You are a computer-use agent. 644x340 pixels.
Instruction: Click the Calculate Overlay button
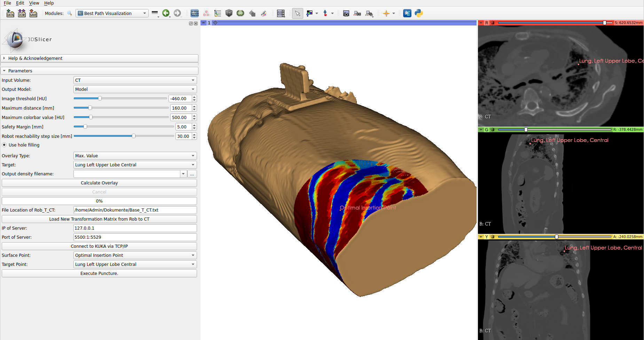(99, 183)
